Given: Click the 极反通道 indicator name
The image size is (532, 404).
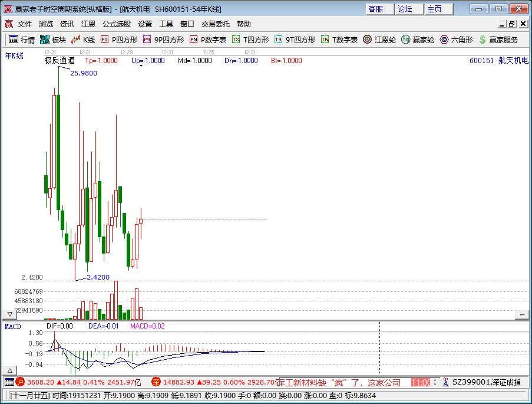Looking at the screenshot, I should 60,61.
